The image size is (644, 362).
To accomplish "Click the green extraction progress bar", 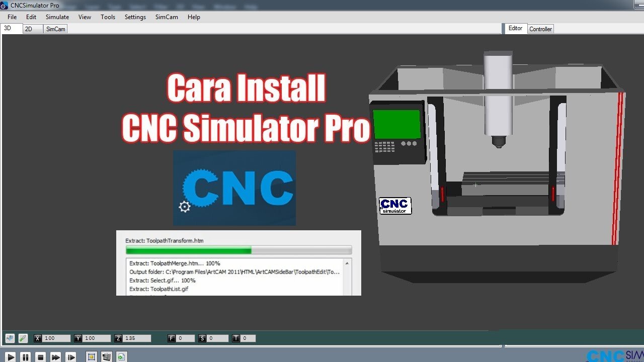I will pyautogui.click(x=238, y=250).
